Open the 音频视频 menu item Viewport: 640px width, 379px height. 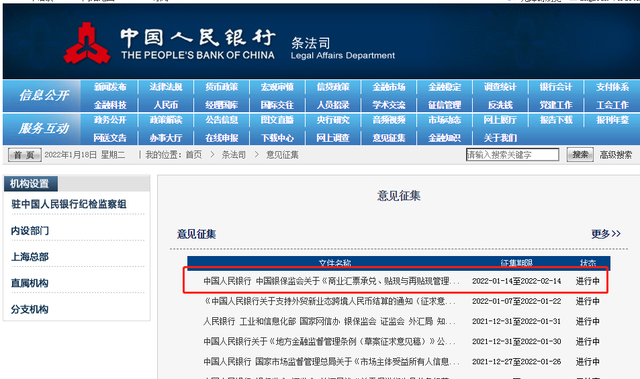(389, 120)
